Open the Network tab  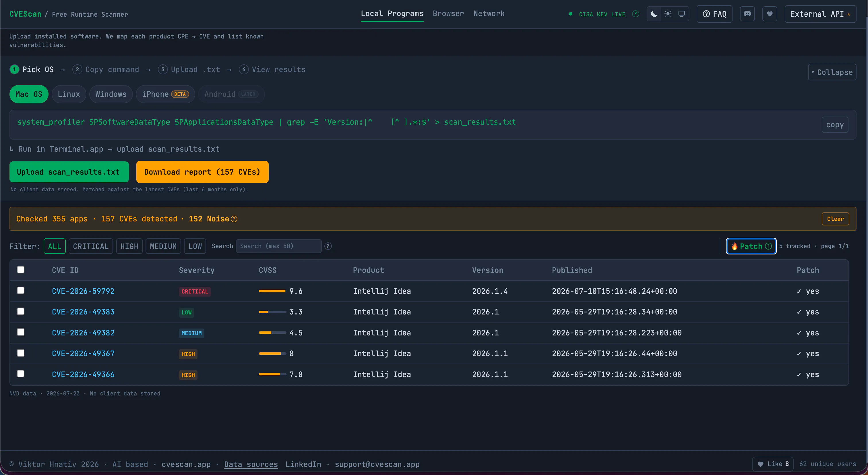489,13
